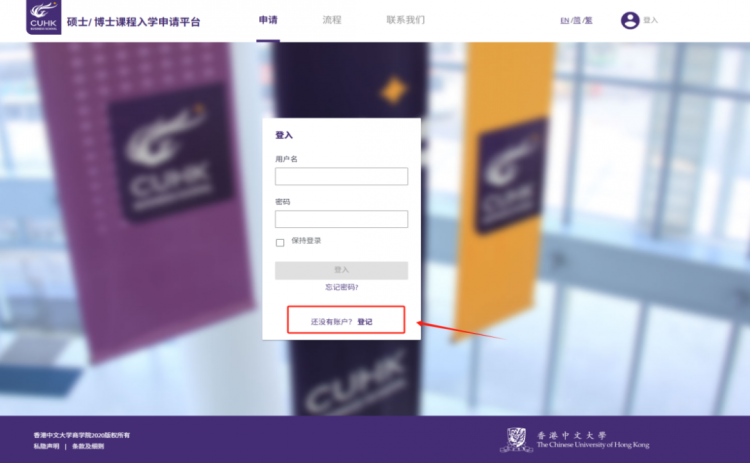Click platform title 硕士/博士课程入学申请平台
The height and width of the screenshot is (463, 750).
(133, 22)
